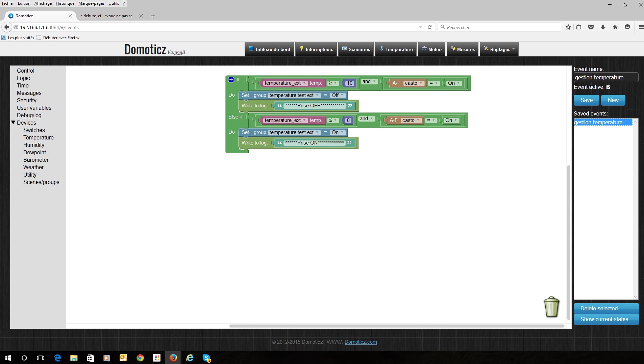Viewport: 644px width, 364px height.
Task: Open the Firefox hamburger menu
Action: [641, 27]
